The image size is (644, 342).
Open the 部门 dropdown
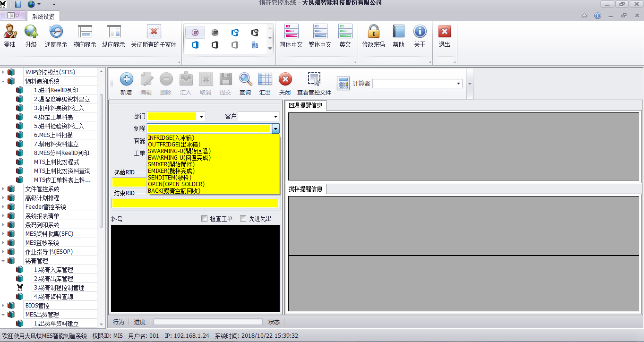click(202, 116)
